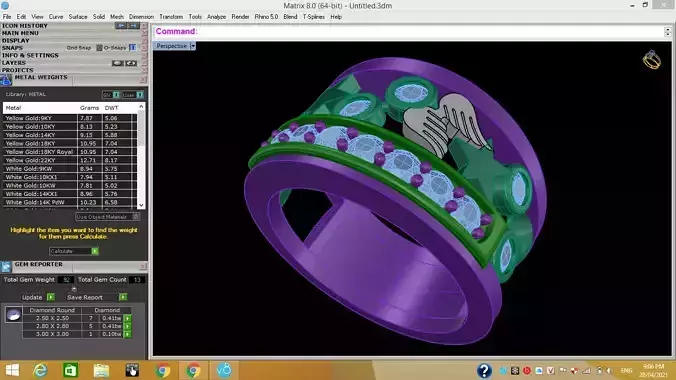Toggle Use Object Materials checkbox

pos(135,217)
